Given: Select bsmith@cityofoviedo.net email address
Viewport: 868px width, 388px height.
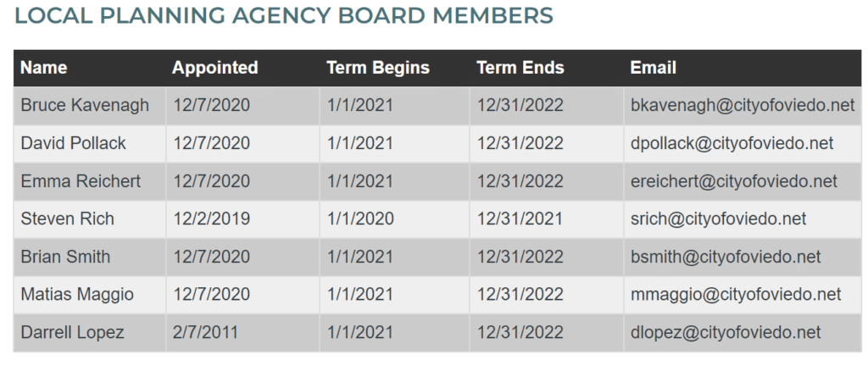Looking at the screenshot, I should (726, 257).
